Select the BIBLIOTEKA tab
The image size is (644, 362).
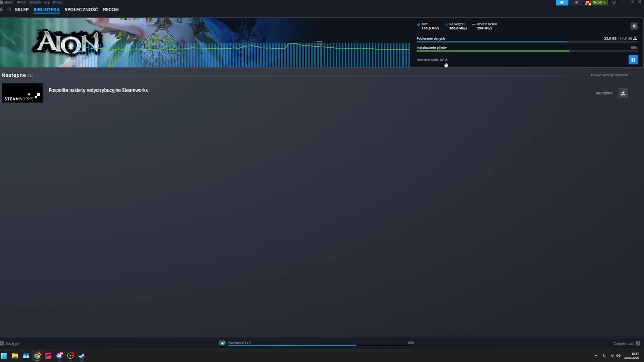tap(47, 10)
